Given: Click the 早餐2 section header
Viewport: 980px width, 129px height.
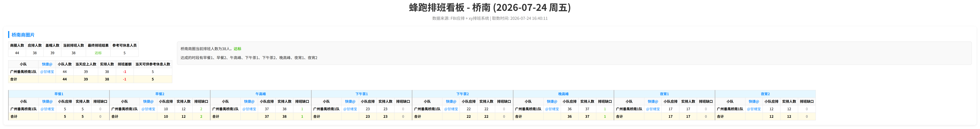Looking at the screenshot, I should (x=160, y=94).
